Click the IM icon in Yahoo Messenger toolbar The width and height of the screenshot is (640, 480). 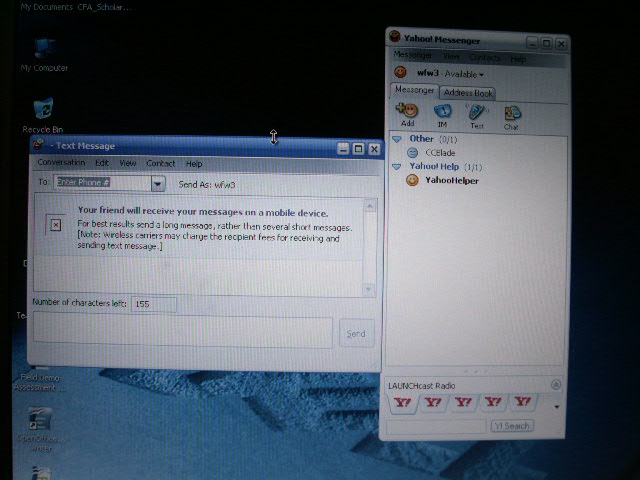pos(442,111)
